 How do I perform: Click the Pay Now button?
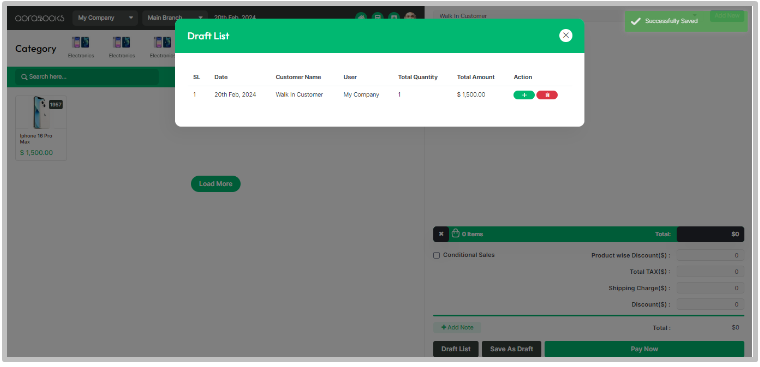[644, 349]
